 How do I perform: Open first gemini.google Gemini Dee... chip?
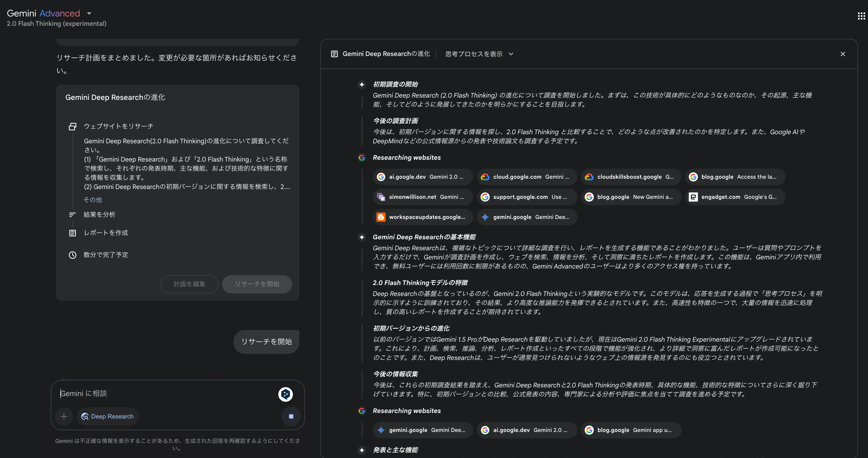(x=527, y=217)
